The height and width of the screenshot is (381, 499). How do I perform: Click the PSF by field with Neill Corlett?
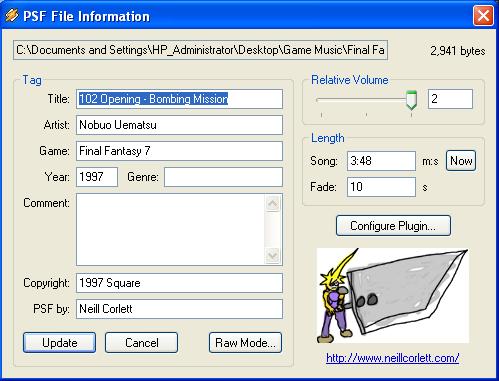point(179,309)
